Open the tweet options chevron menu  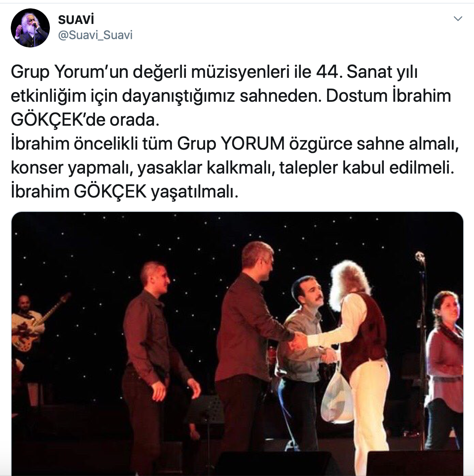tap(458, 19)
